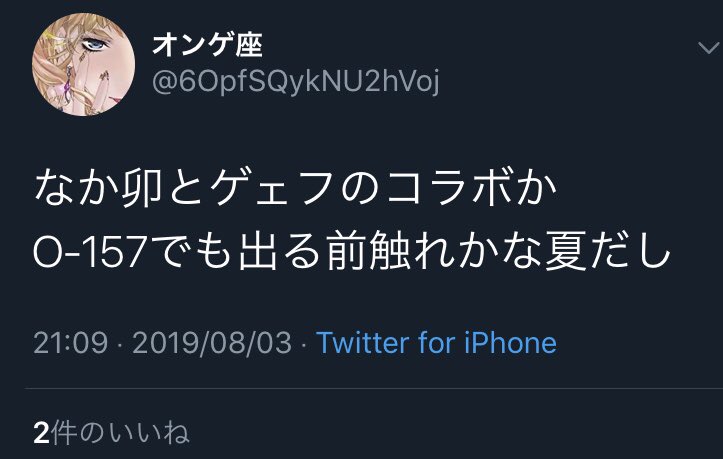Open the tweet options chevron menu
The width and height of the screenshot is (723, 459).
pos(708,48)
